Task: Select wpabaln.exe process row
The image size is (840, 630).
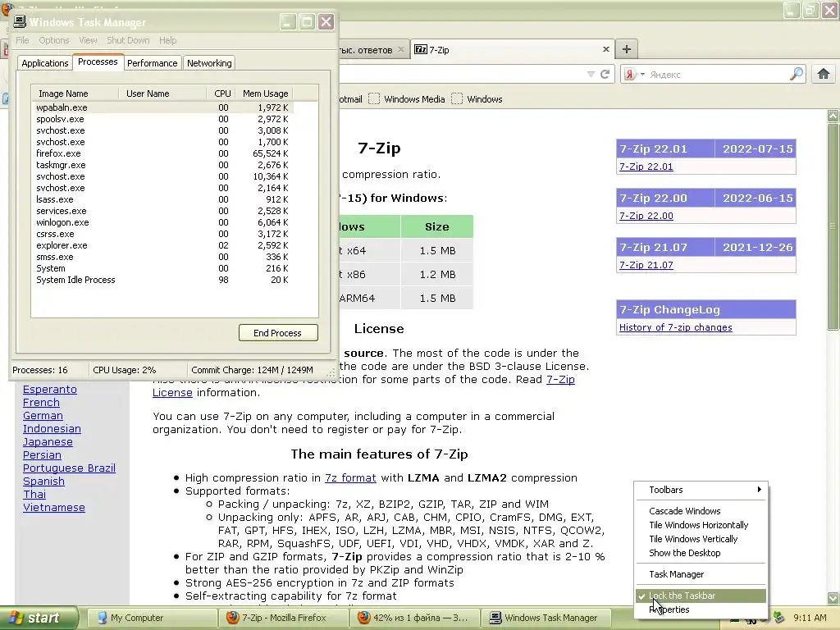Action: tap(162, 107)
